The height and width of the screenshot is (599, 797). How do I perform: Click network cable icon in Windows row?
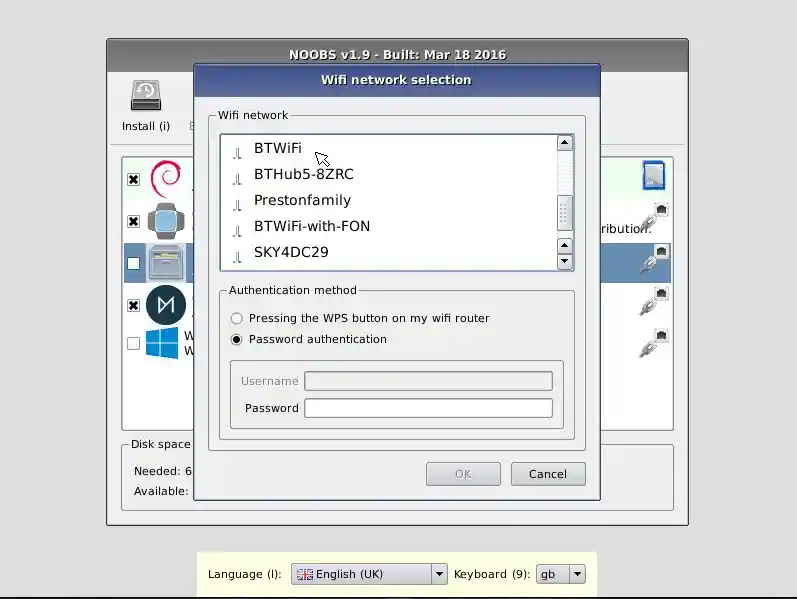pos(653,344)
